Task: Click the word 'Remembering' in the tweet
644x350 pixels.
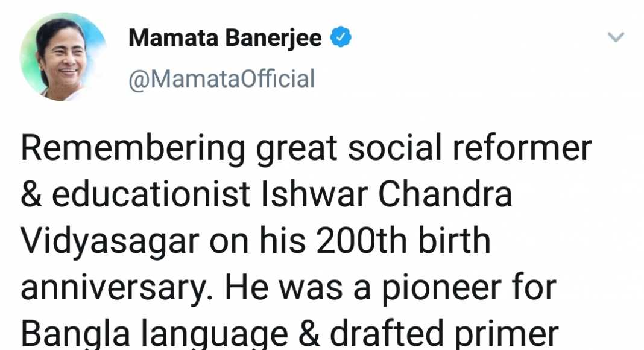Action: point(133,148)
